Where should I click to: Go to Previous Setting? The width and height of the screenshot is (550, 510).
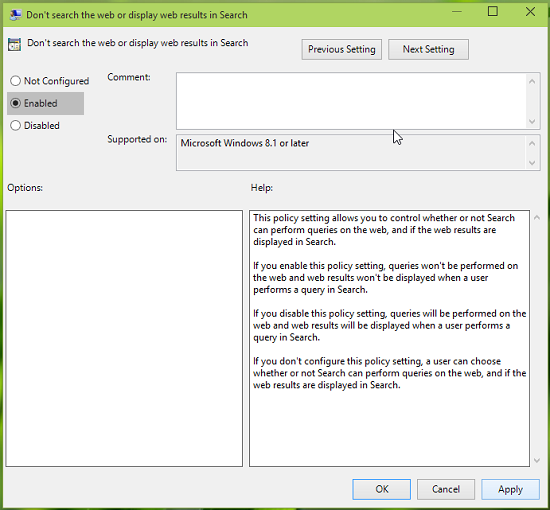342,49
